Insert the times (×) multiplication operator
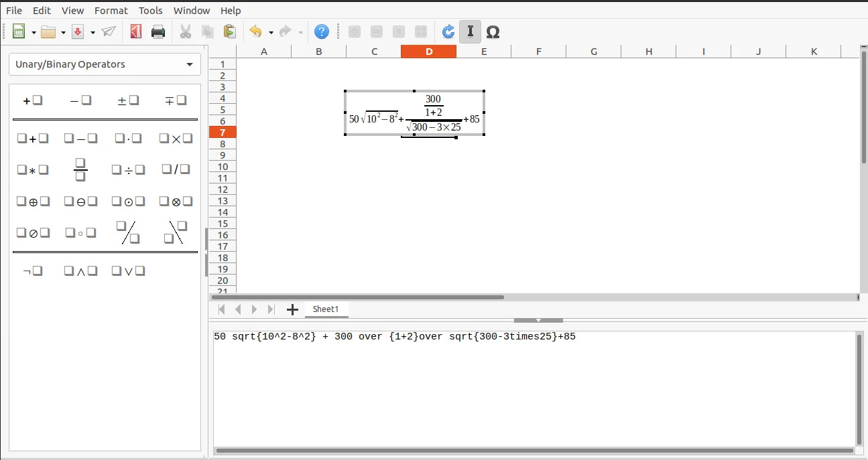 click(176, 139)
